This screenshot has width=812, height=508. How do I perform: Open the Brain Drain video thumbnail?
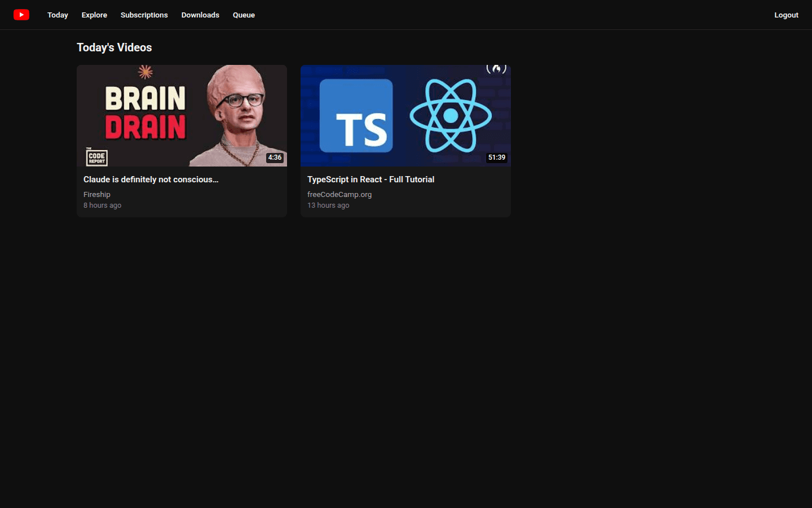pyautogui.click(x=182, y=116)
